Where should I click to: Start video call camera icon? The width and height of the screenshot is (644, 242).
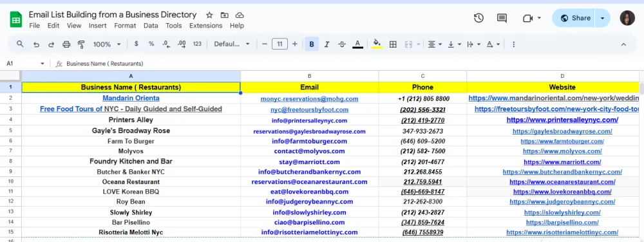point(527,18)
